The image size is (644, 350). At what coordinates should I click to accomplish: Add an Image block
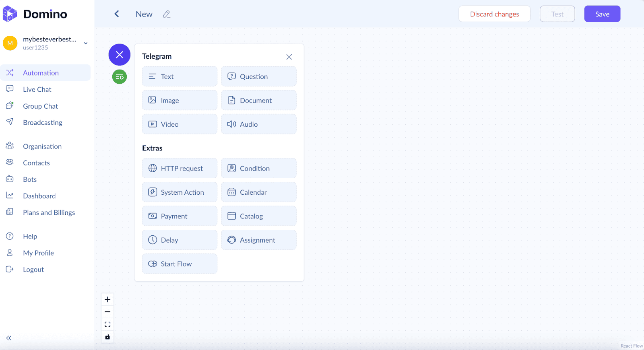[180, 100]
